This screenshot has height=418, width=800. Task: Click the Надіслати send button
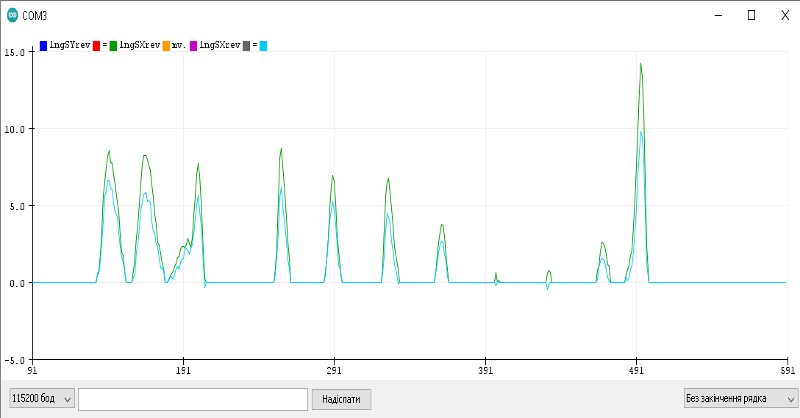tap(341, 399)
